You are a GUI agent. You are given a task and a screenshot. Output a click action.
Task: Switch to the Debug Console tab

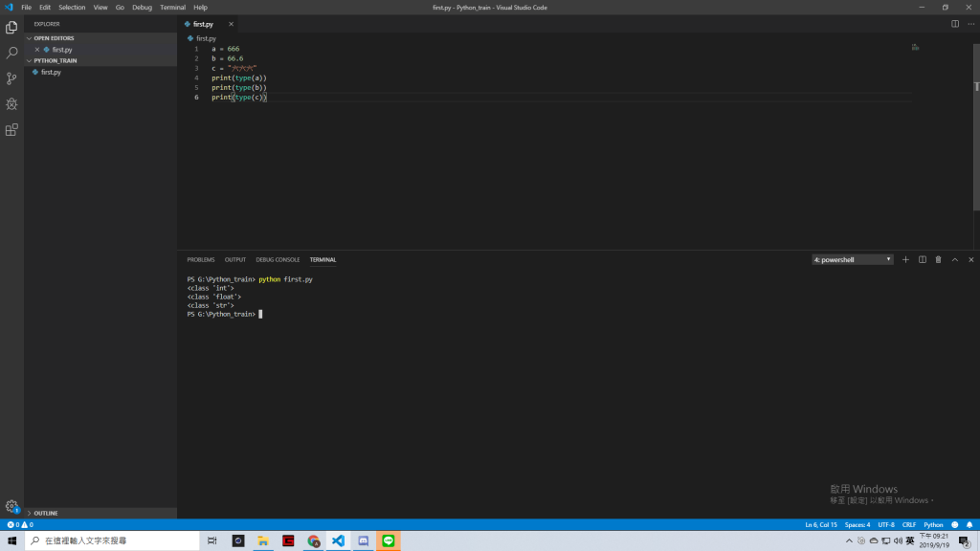tap(278, 260)
